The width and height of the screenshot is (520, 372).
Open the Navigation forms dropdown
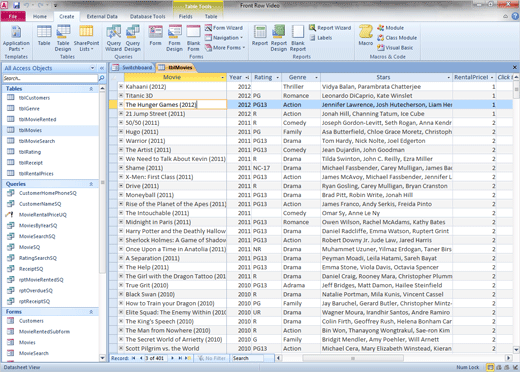(x=224, y=38)
